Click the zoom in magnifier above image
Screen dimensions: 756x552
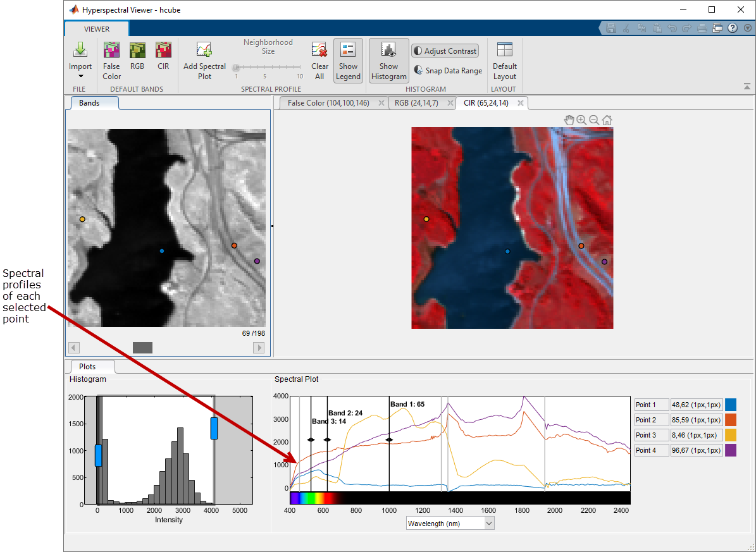pos(581,120)
